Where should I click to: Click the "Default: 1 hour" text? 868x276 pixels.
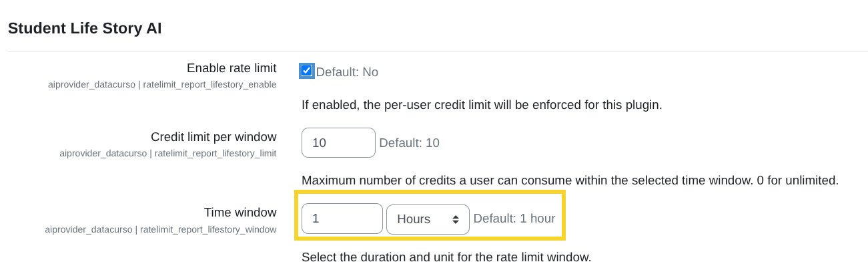point(514,219)
